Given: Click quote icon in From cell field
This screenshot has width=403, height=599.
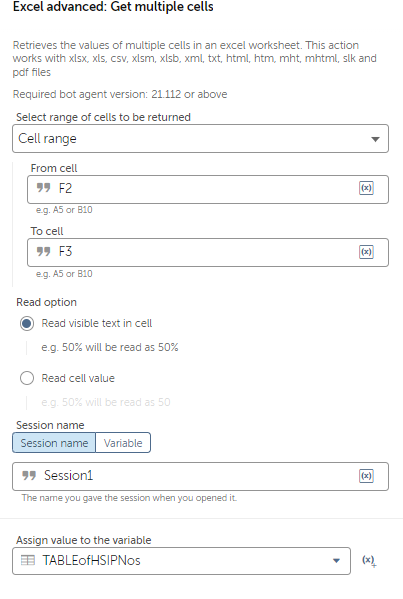Looking at the screenshot, I should tap(44, 188).
